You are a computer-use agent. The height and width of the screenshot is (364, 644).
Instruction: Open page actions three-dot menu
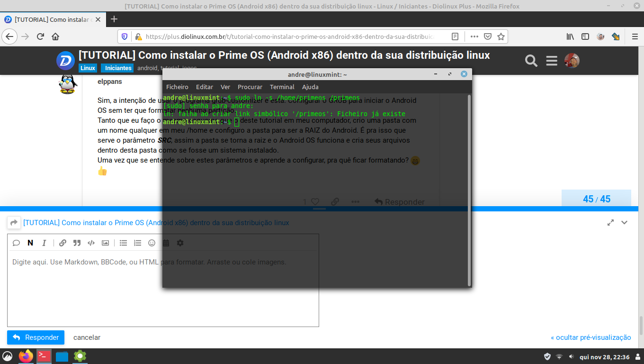(474, 36)
